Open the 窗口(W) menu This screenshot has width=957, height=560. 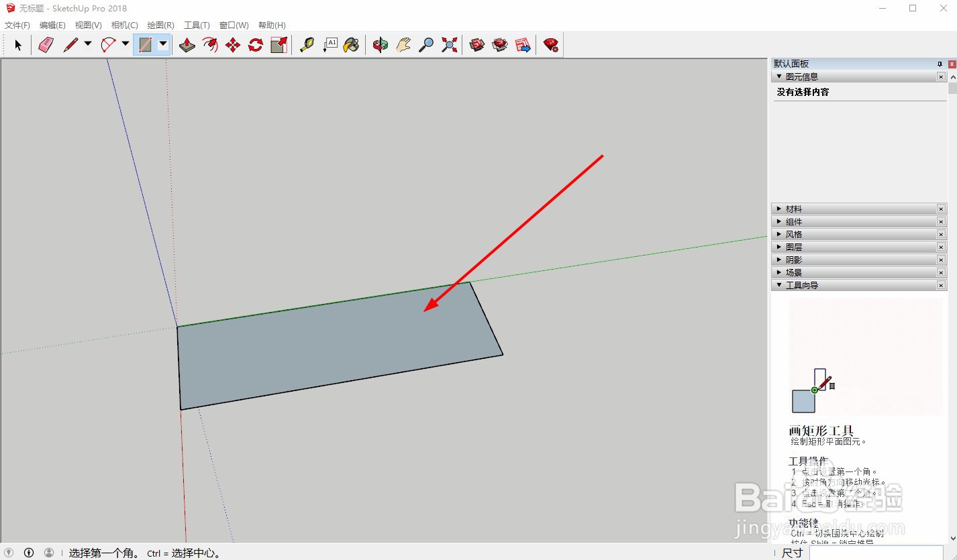[x=234, y=25]
